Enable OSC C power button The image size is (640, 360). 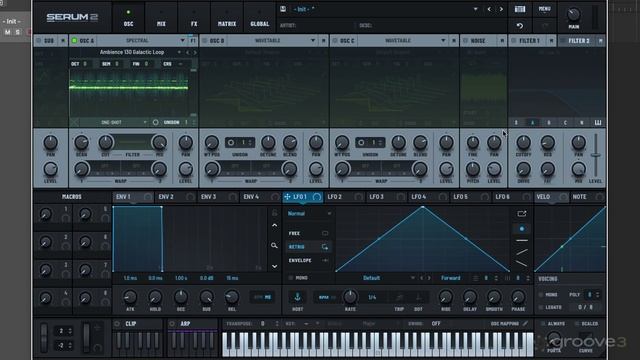pos(335,41)
